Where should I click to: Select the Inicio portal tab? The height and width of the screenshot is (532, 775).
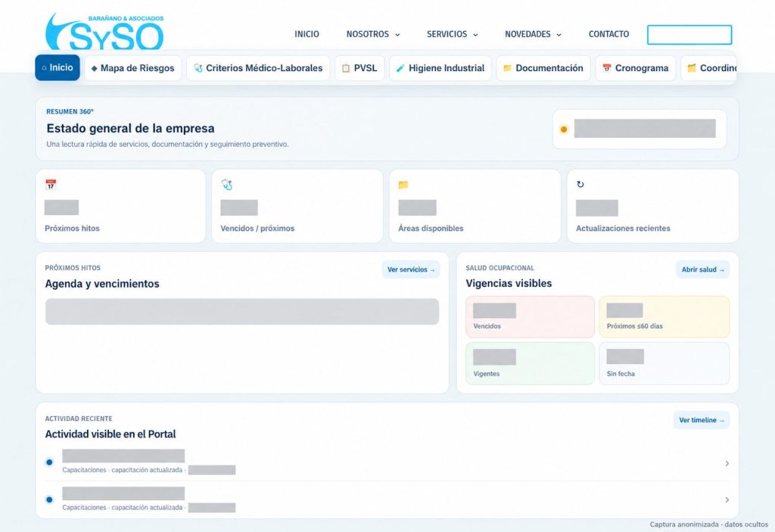[58, 68]
